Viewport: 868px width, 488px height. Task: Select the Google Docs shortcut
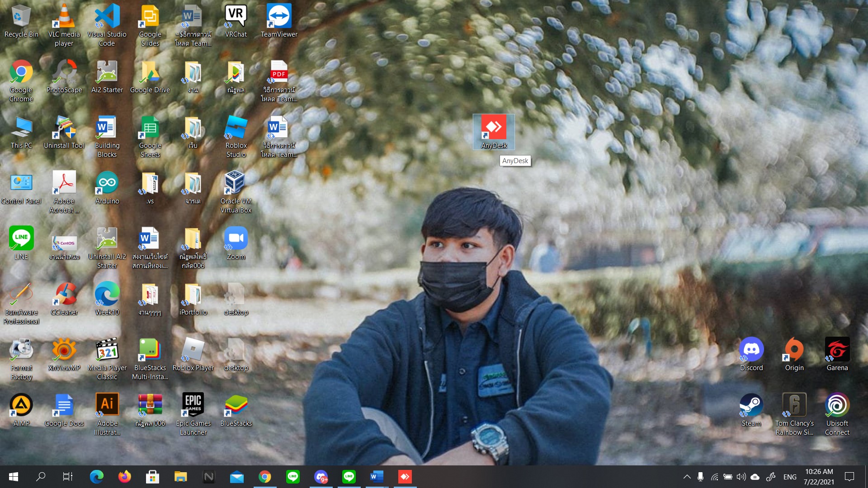point(64,410)
